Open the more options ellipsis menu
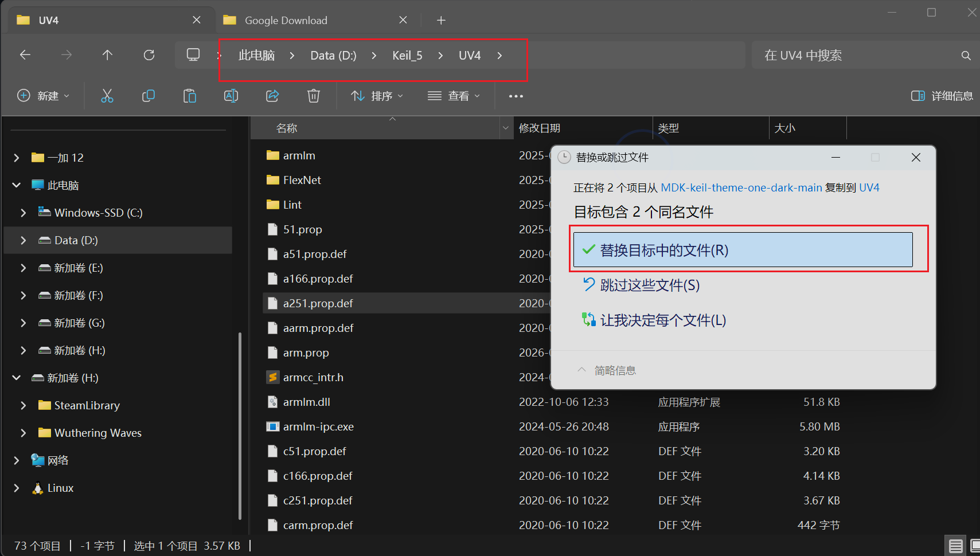 pyautogui.click(x=516, y=96)
